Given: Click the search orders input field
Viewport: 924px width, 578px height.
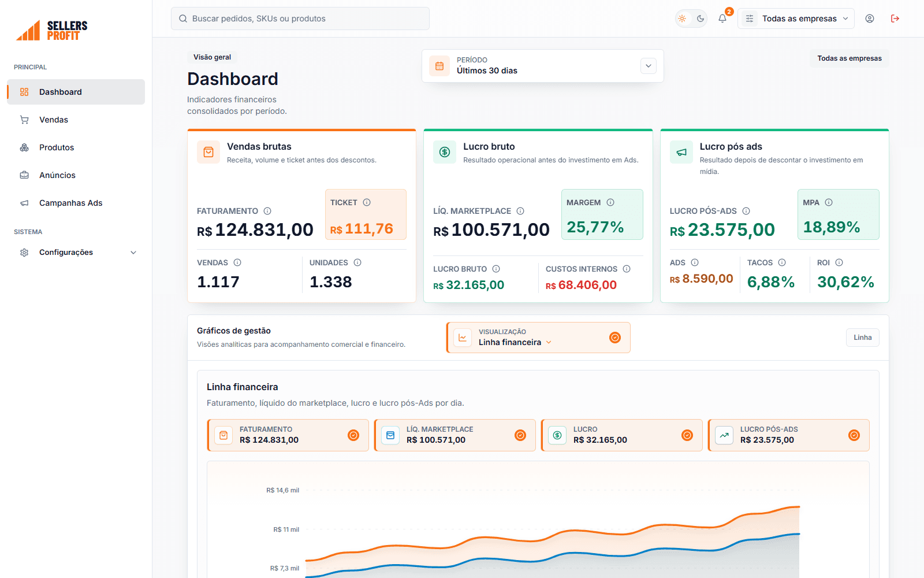Looking at the screenshot, I should click(300, 18).
